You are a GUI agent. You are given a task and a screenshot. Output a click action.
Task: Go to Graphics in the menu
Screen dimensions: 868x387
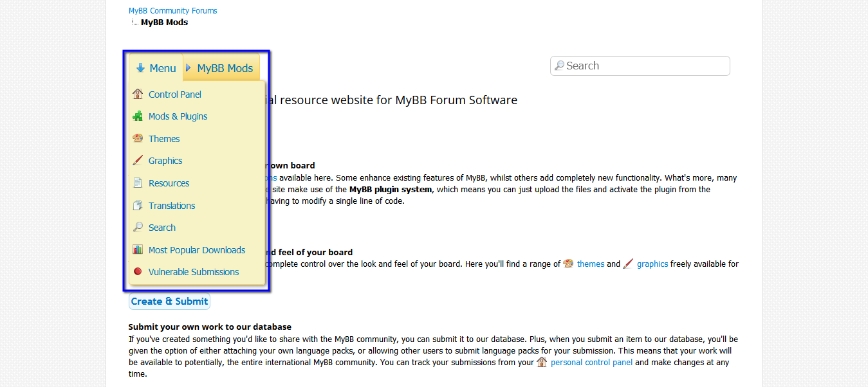[x=165, y=161]
